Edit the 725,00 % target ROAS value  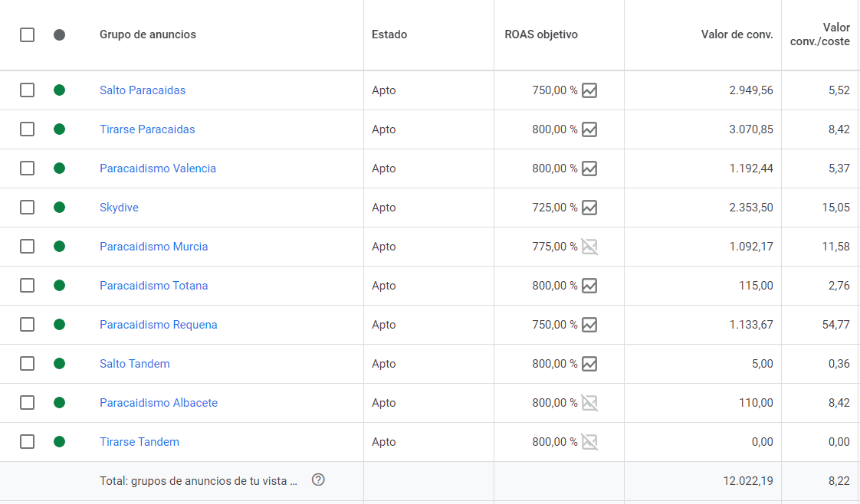(554, 208)
